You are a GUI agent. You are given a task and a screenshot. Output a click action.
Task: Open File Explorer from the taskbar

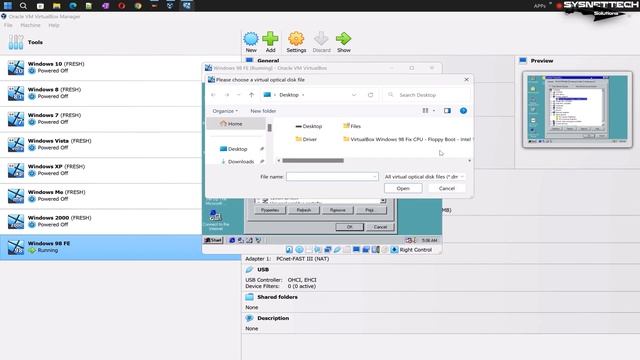(56, 5)
